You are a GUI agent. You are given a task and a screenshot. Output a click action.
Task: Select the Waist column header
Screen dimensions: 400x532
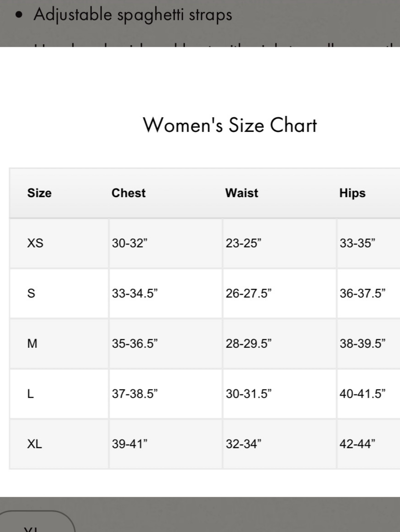pyautogui.click(x=242, y=193)
